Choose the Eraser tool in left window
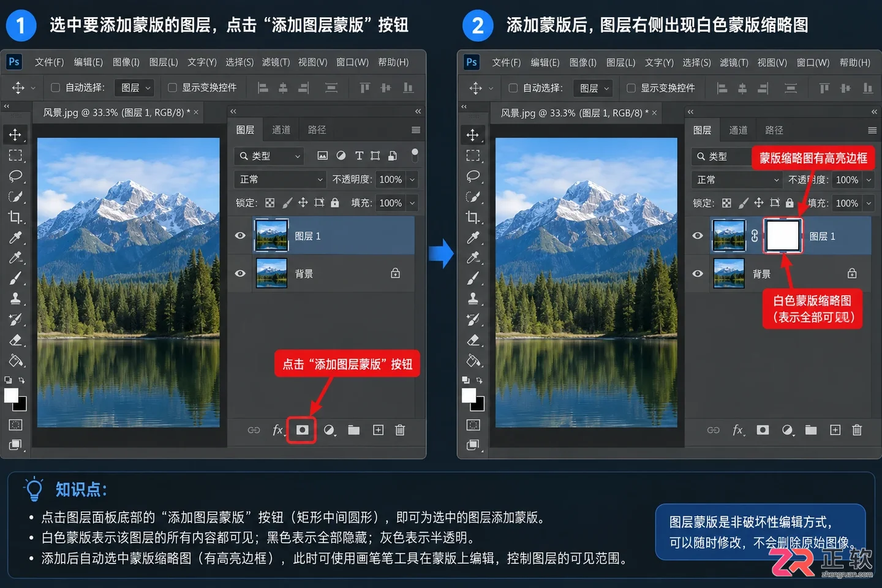The width and height of the screenshot is (882, 588). tap(15, 340)
